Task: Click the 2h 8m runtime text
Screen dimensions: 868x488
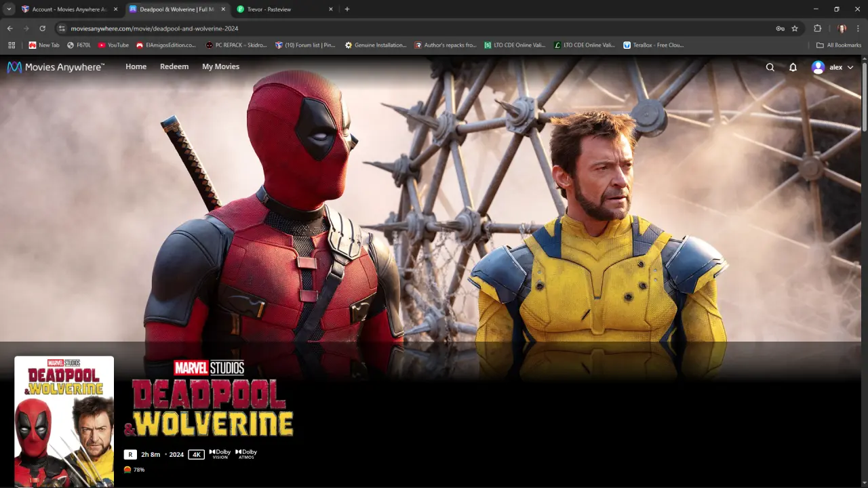Action: (x=151, y=454)
